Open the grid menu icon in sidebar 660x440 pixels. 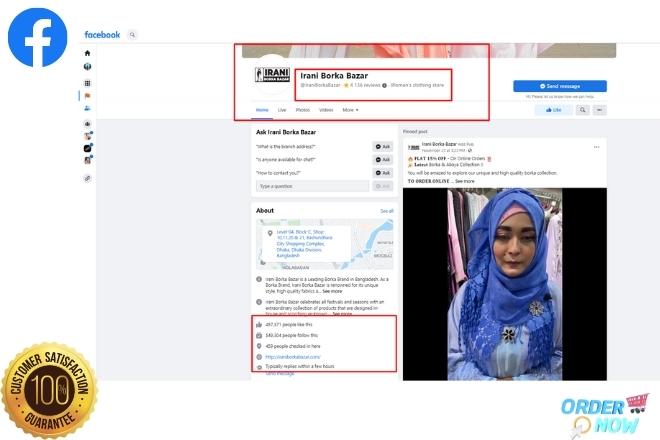point(88,83)
